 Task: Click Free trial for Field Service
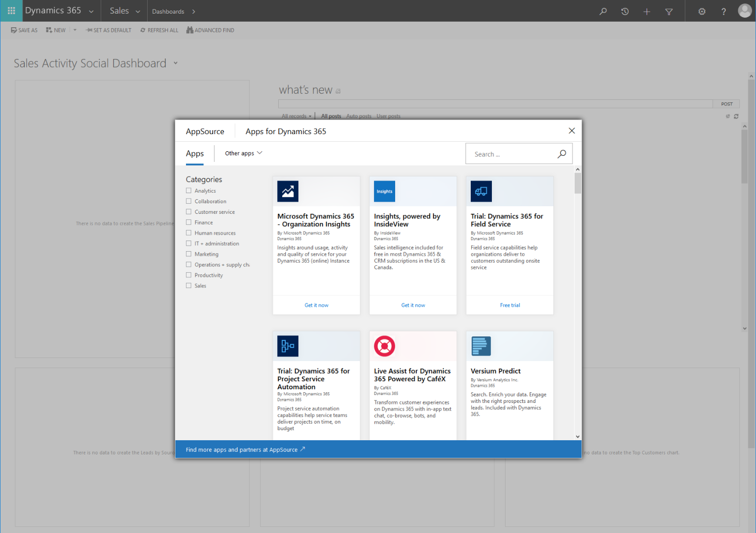click(x=510, y=305)
